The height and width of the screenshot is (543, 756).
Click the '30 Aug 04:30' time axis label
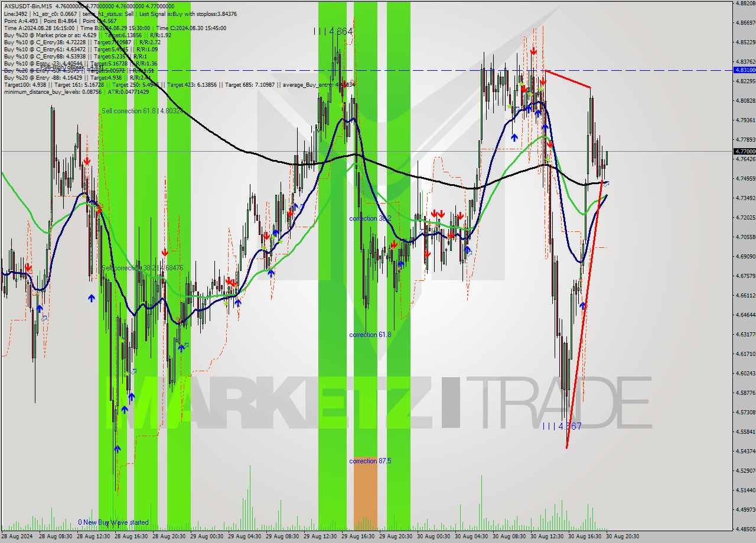click(472, 537)
